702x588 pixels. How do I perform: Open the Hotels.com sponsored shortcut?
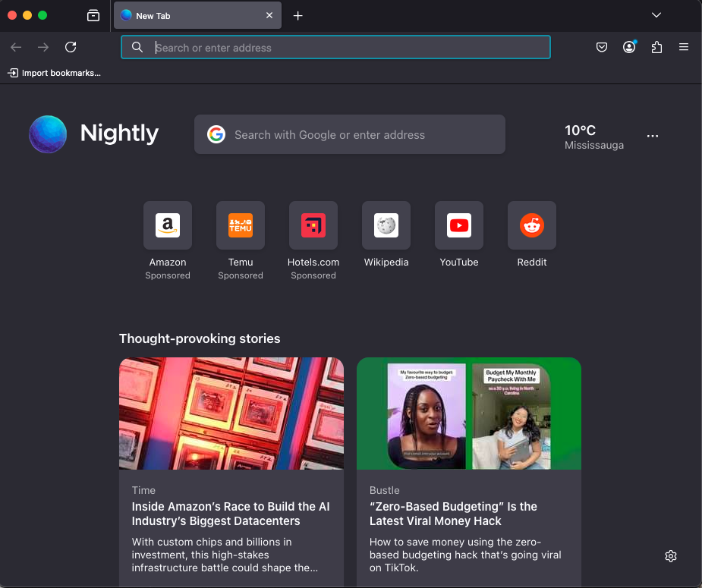[313, 241]
